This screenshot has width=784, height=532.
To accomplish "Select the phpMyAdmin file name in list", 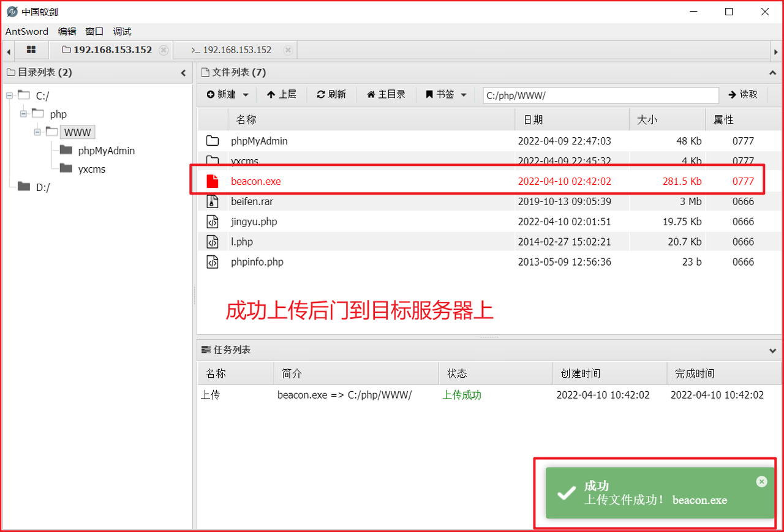I will click(x=259, y=141).
